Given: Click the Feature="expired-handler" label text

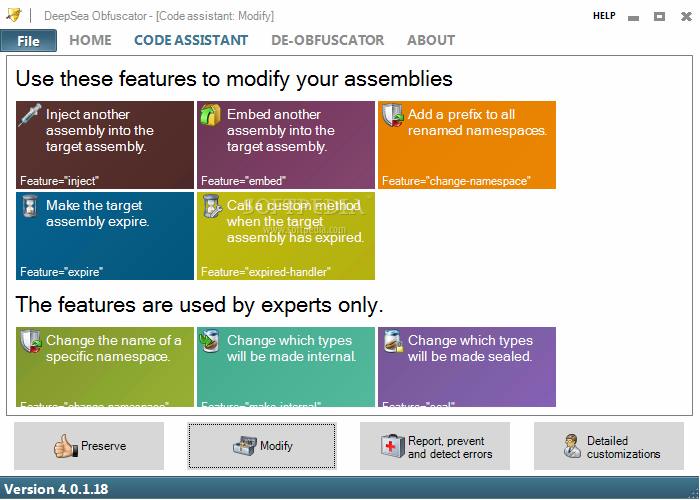Looking at the screenshot, I should pos(266,272).
